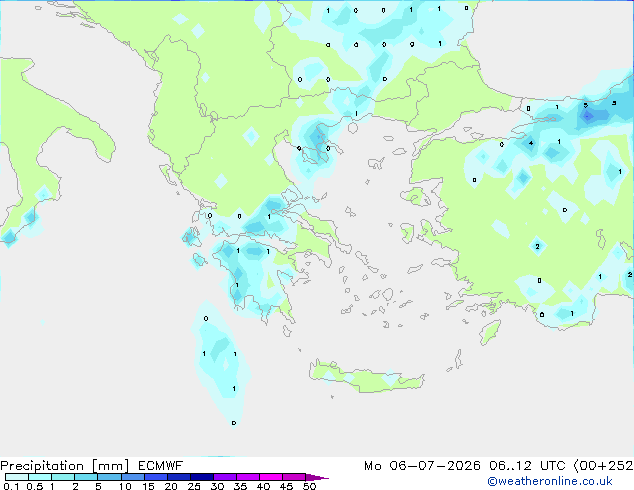Click the "(00+252" forecast offset text
The height and width of the screenshot is (490, 634).
[603, 466]
